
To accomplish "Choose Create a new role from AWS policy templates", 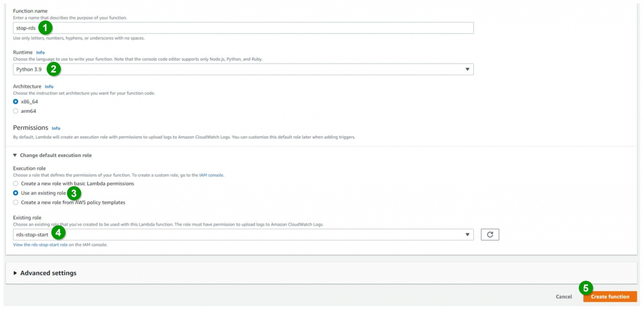I will (16, 202).
